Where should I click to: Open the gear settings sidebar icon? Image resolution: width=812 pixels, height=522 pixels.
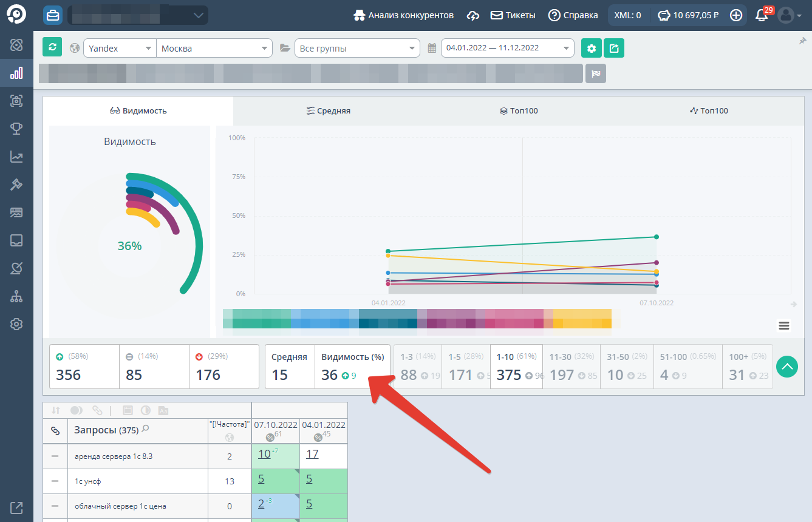[16, 324]
